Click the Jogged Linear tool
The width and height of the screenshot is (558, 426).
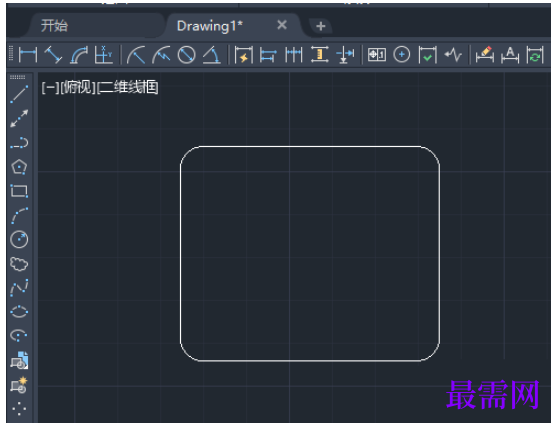453,55
